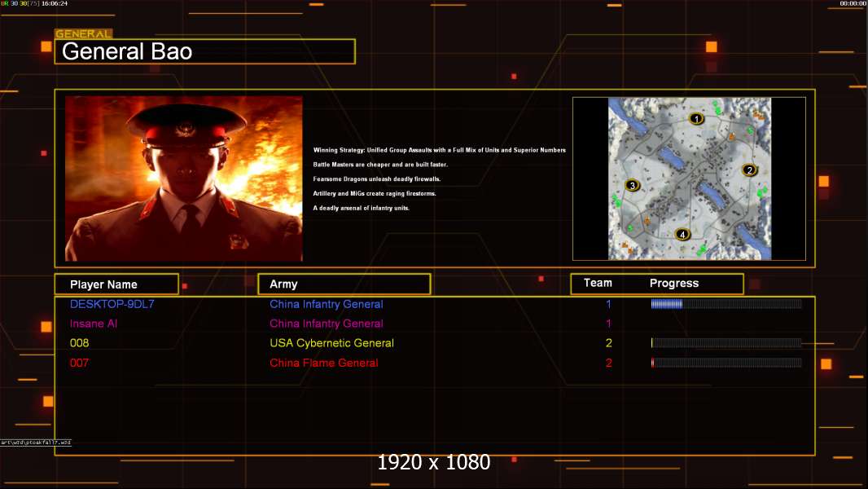Click the art\w3d file path debug text
Image resolution: width=868 pixels, height=489 pixels.
click(36, 443)
